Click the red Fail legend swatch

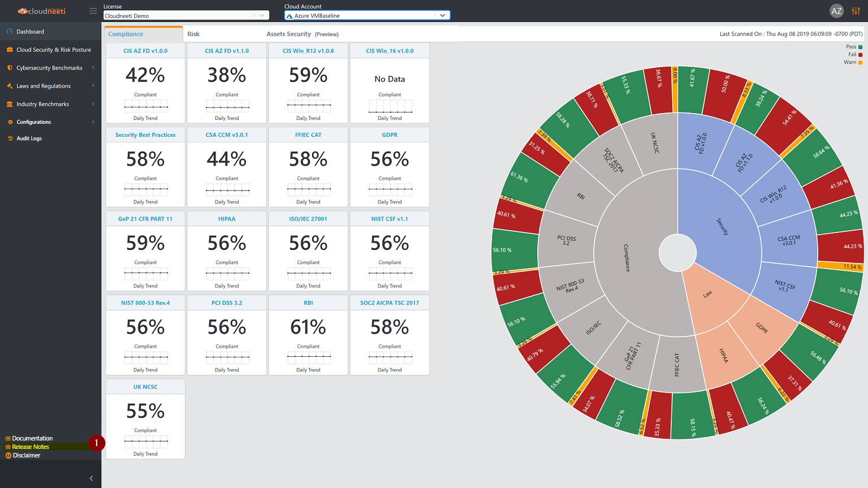[x=861, y=55]
